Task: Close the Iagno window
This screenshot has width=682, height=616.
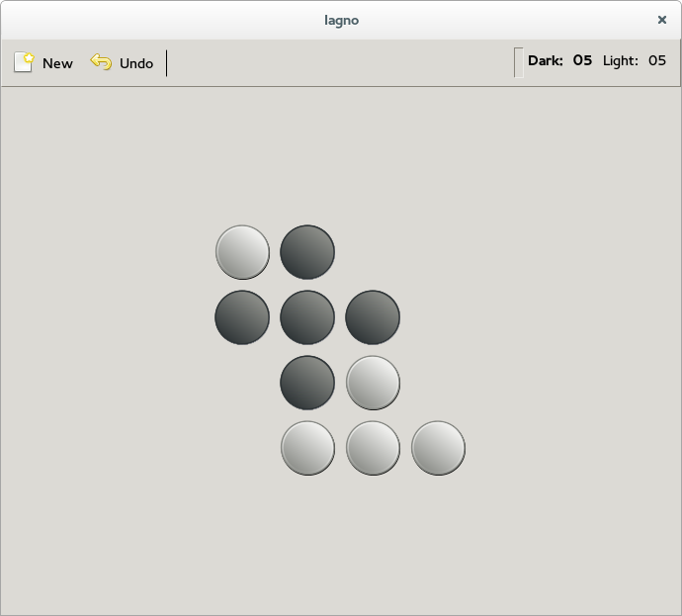Action: tap(661, 20)
